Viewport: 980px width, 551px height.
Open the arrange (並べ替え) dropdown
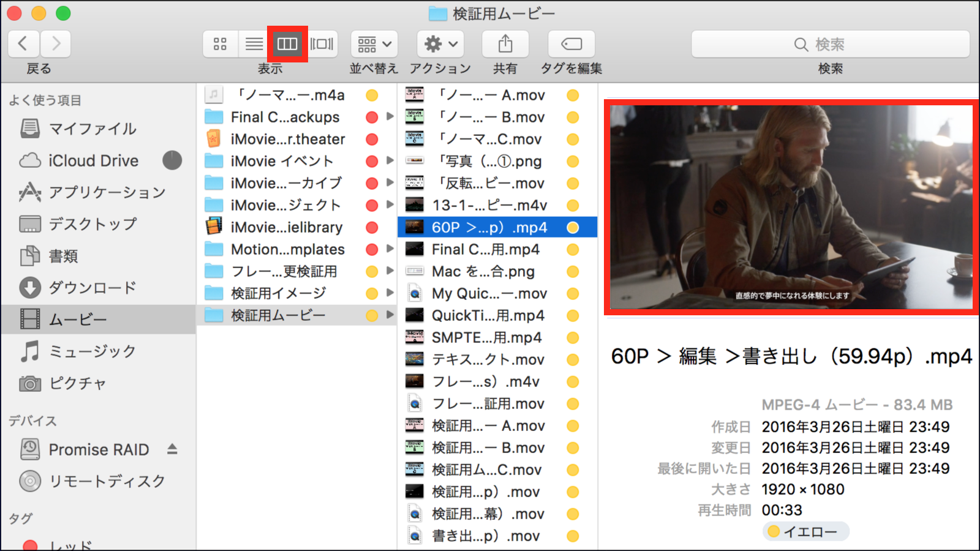tap(374, 44)
